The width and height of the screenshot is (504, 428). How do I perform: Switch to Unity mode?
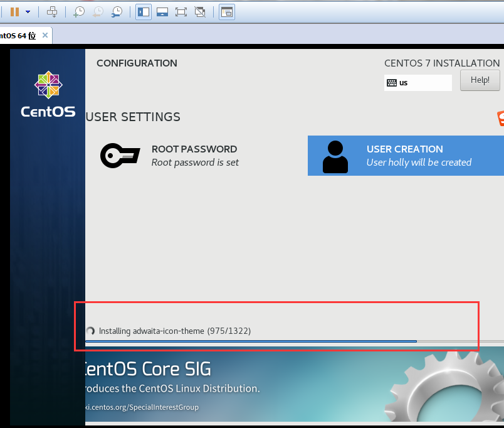(200, 12)
